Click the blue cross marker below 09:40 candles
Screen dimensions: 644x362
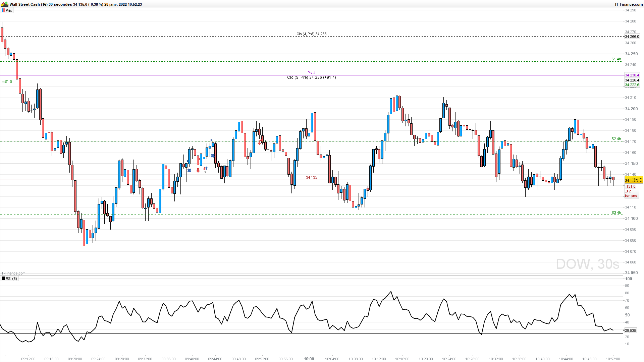coord(189,171)
